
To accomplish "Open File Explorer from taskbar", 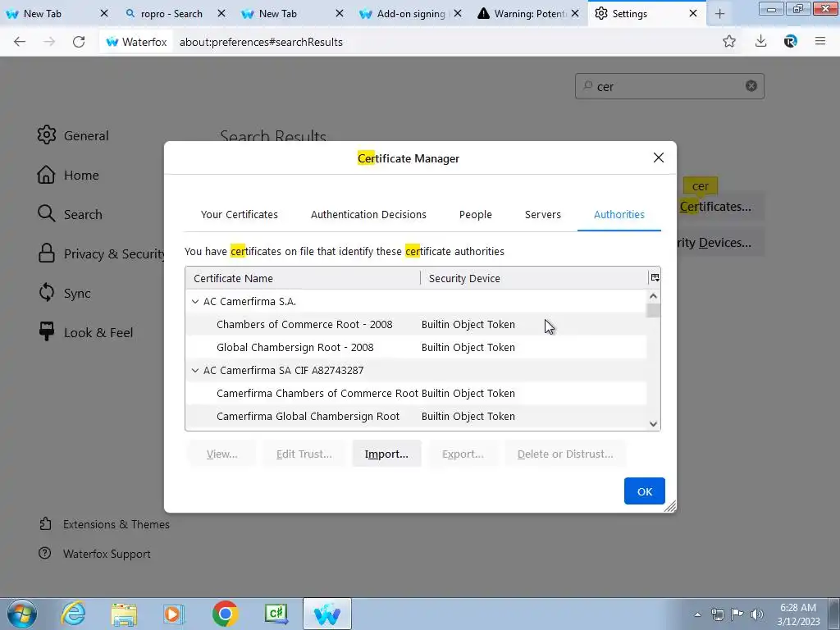I will click(124, 614).
